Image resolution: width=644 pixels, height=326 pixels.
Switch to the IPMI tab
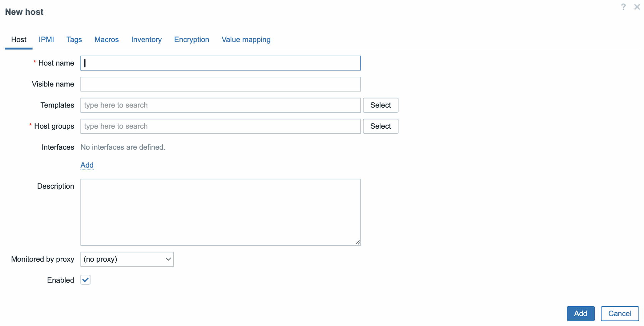[x=46, y=40]
